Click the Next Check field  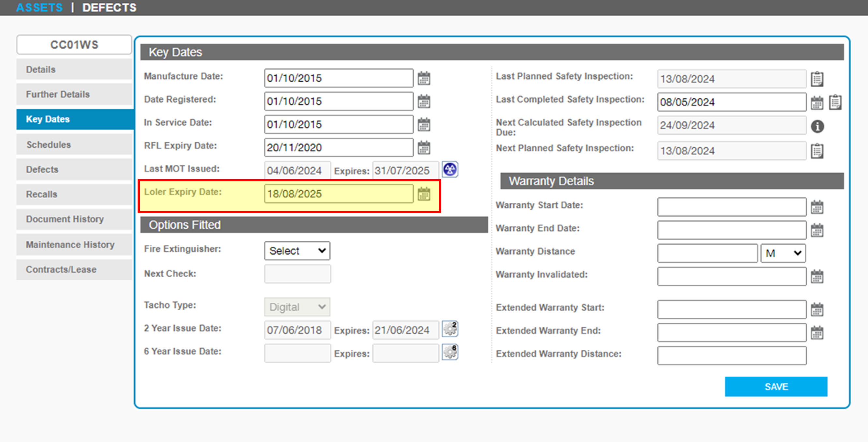[x=297, y=274]
